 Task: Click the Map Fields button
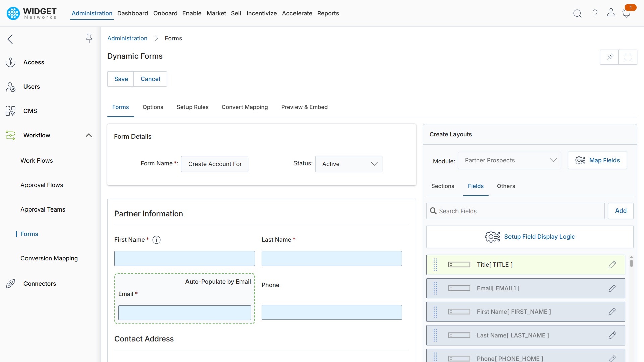point(597,160)
